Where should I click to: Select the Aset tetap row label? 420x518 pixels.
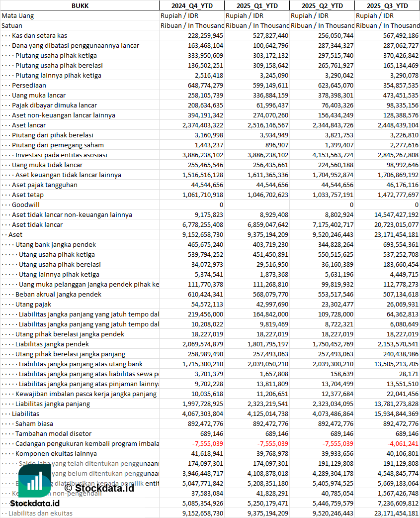[28, 195]
